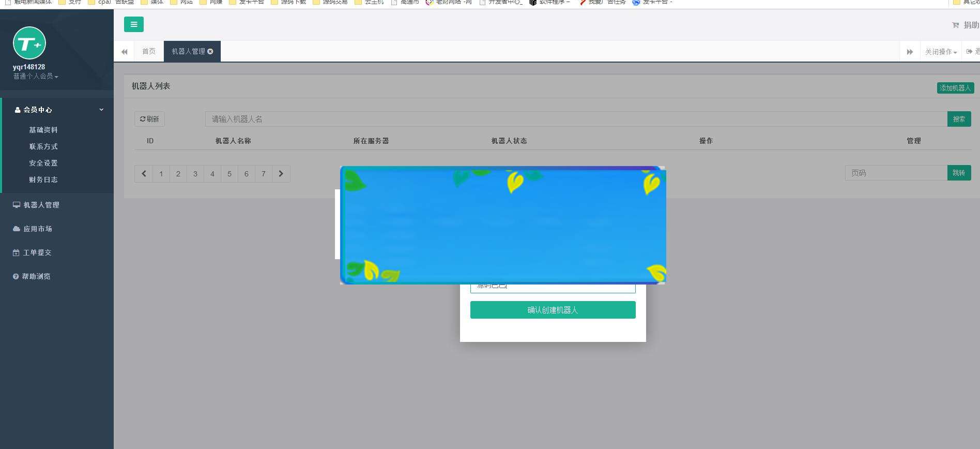Close the 机器人管理 tab via its x icon
This screenshot has width=980, height=449.
pos(210,52)
